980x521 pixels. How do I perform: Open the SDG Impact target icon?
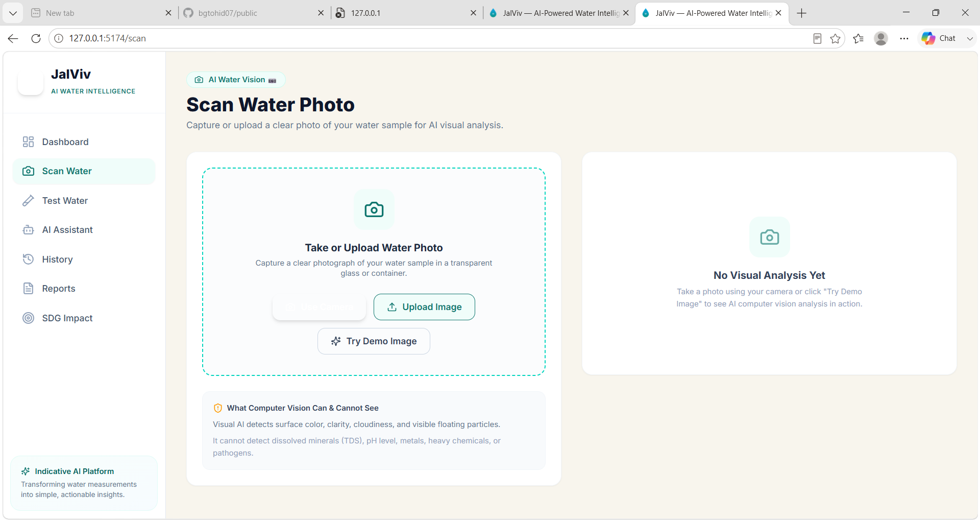28,318
